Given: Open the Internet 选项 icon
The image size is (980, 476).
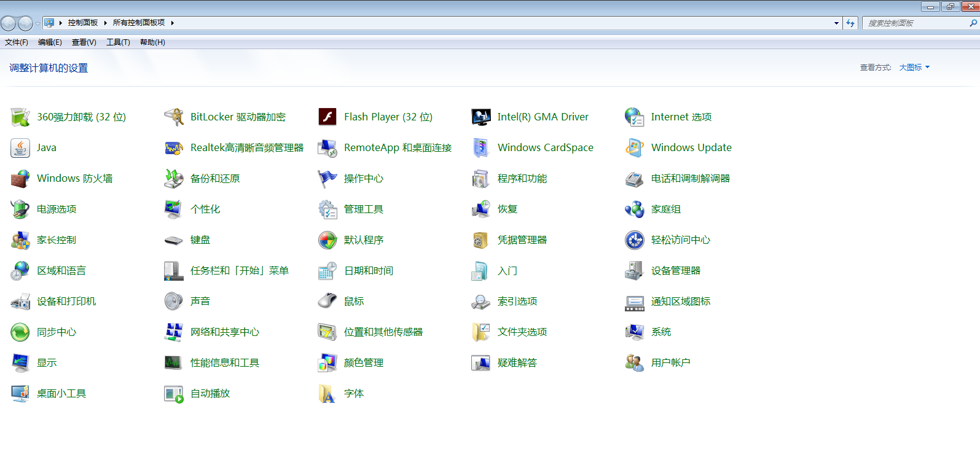Looking at the screenshot, I should point(635,117).
